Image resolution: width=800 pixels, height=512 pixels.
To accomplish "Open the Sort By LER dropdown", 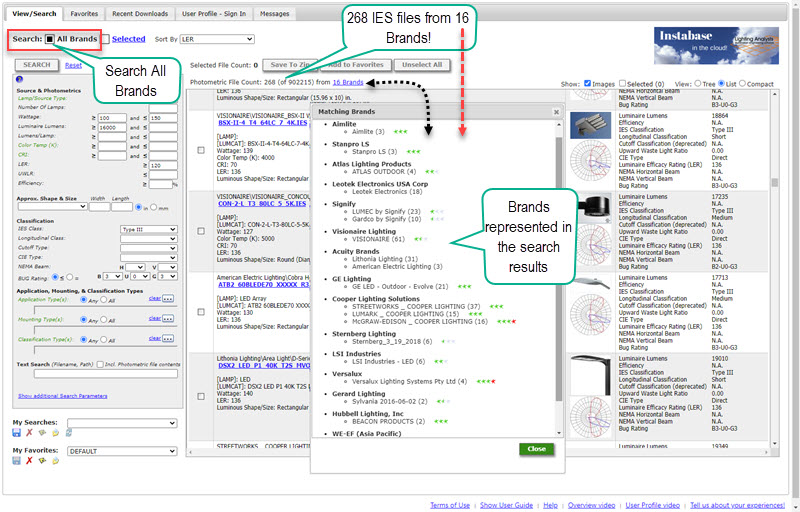I will [217, 39].
